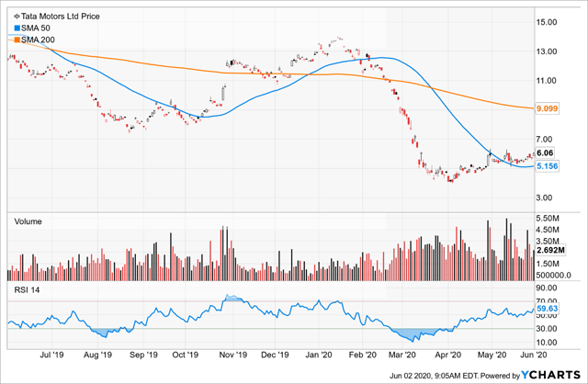This screenshot has width=588, height=384.
Task: Click the 30.00 RSI axis label
Action: [547, 329]
